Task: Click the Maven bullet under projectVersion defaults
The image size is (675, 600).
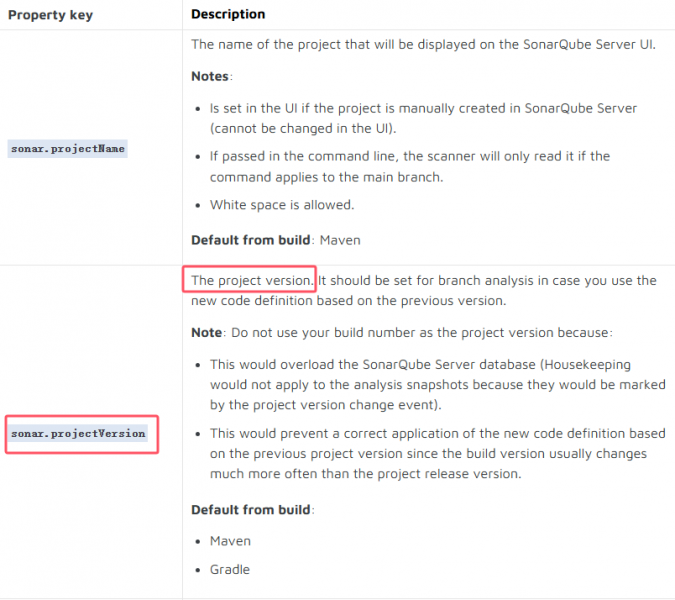Action: [230, 541]
